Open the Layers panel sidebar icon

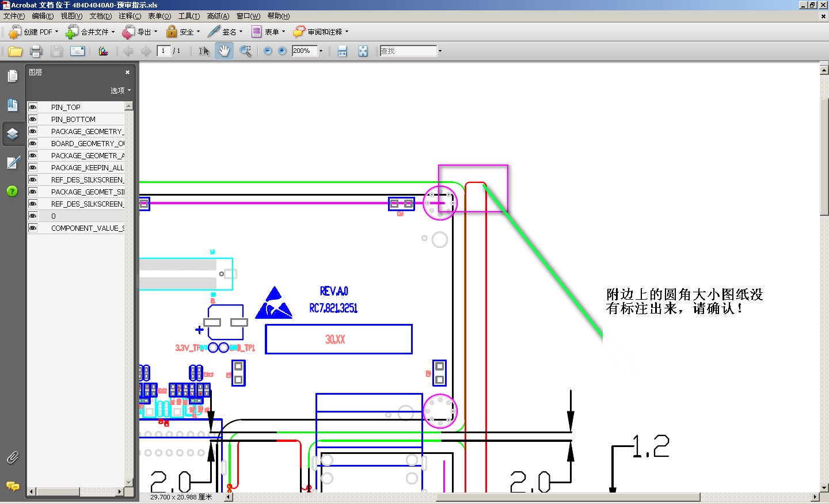click(x=12, y=133)
